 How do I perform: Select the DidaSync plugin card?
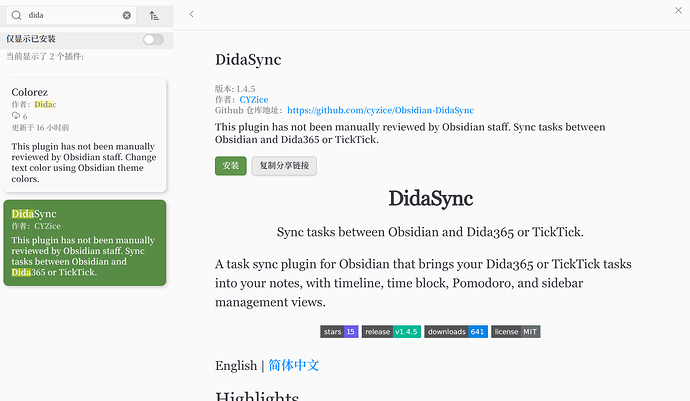tap(84, 243)
